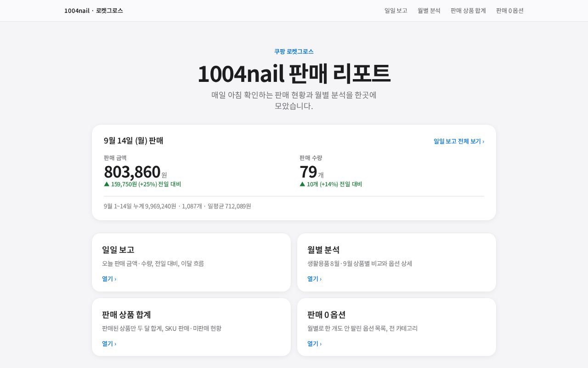588x368 pixels.
Task: Click the 판매 금액 label
Action: 115,158
